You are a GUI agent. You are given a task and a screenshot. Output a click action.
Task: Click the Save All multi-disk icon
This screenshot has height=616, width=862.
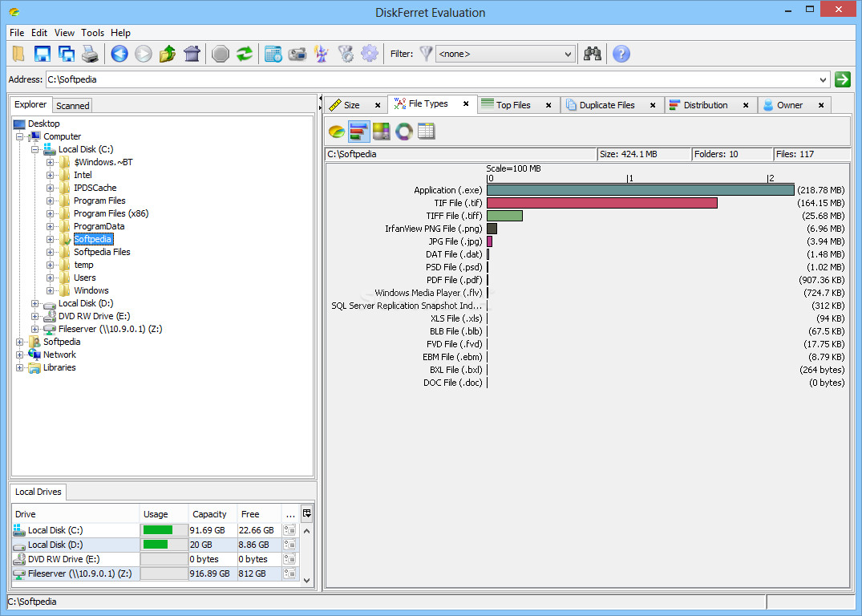(67, 54)
